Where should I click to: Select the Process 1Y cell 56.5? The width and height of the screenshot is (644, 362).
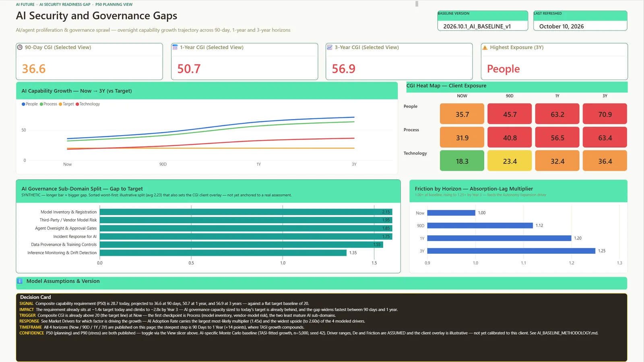557,137
